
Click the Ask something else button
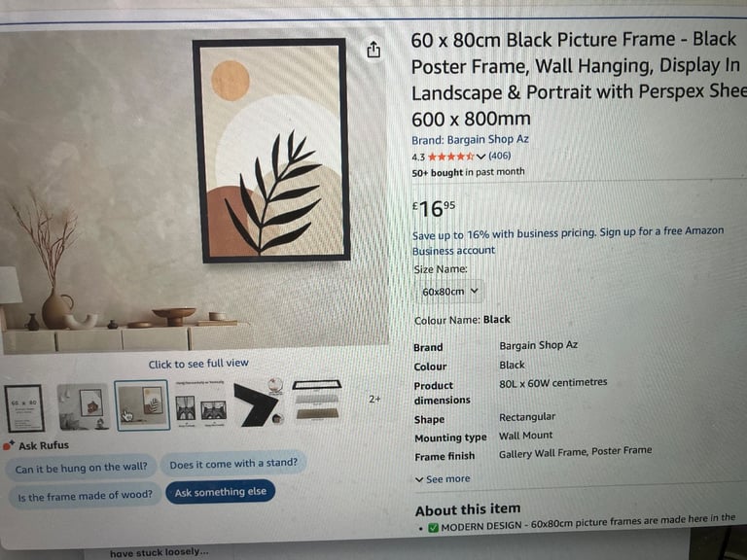(221, 492)
